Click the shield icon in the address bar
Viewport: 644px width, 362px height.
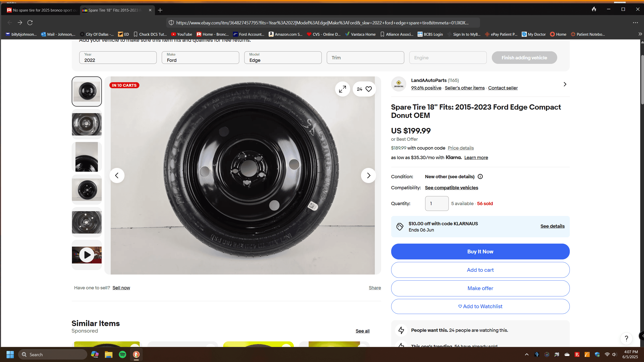tap(171, 23)
